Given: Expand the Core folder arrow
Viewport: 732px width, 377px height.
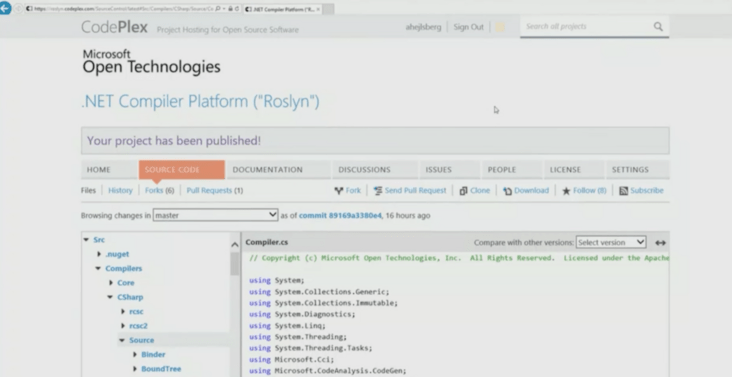Looking at the screenshot, I should tap(111, 283).
